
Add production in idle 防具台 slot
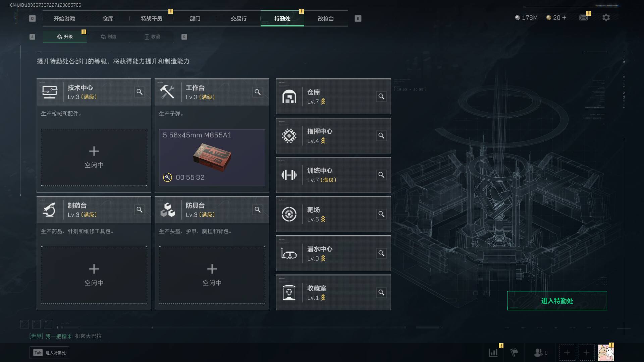coord(212,275)
